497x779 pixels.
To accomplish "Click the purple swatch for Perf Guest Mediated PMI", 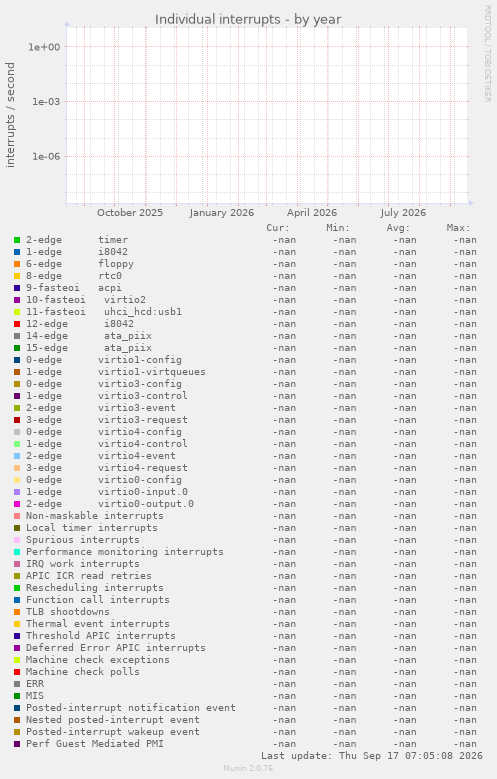I will (x=17, y=744).
